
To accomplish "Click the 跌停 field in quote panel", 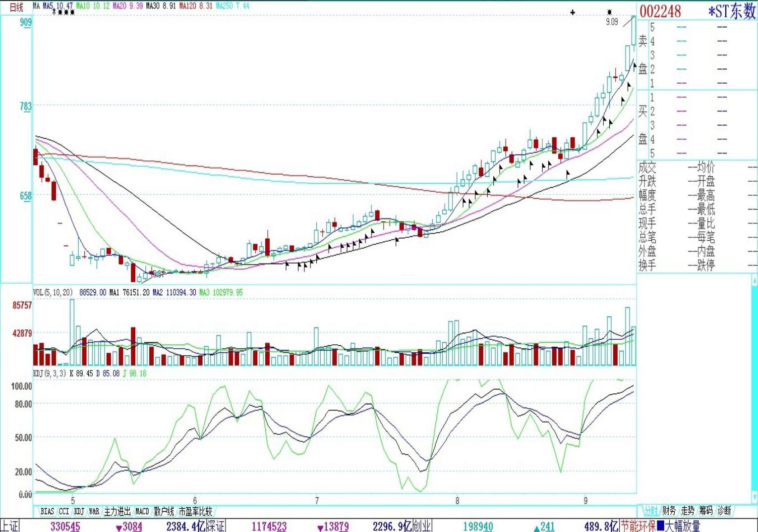I will [706, 266].
